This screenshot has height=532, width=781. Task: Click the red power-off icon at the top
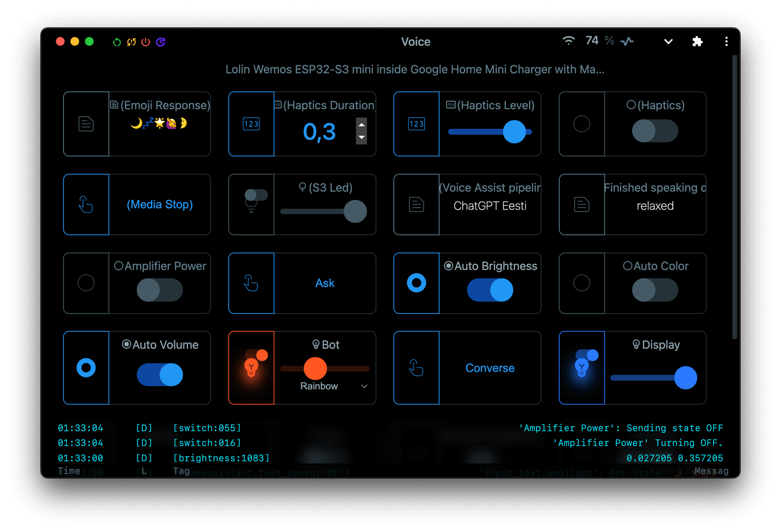[x=145, y=41]
